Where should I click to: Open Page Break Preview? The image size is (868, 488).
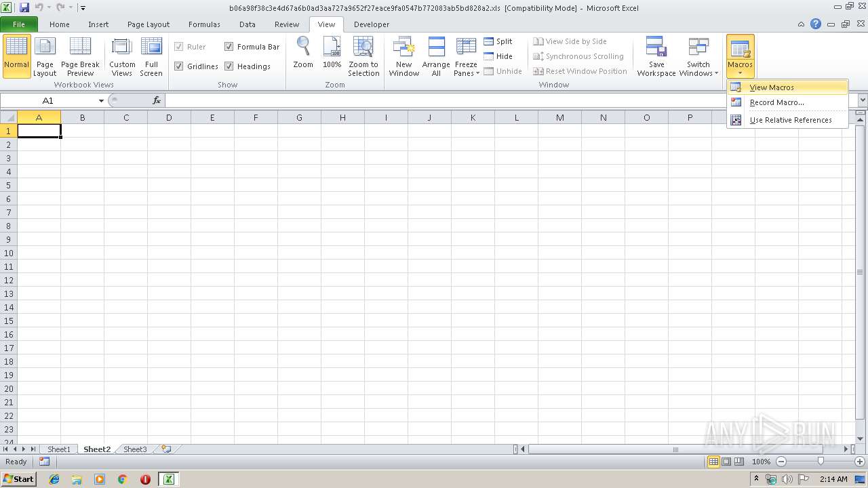(x=80, y=56)
